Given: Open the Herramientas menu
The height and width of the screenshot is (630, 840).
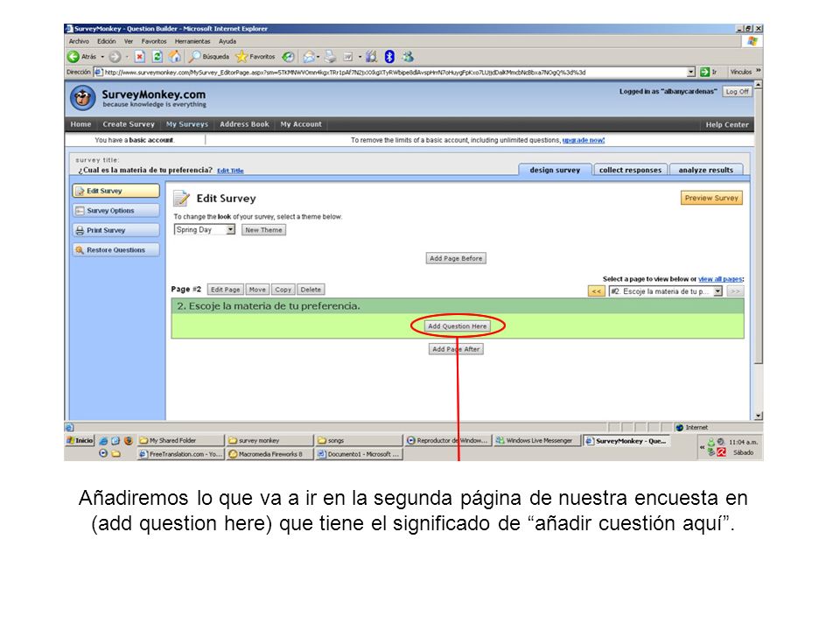Looking at the screenshot, I should [192, 41].
